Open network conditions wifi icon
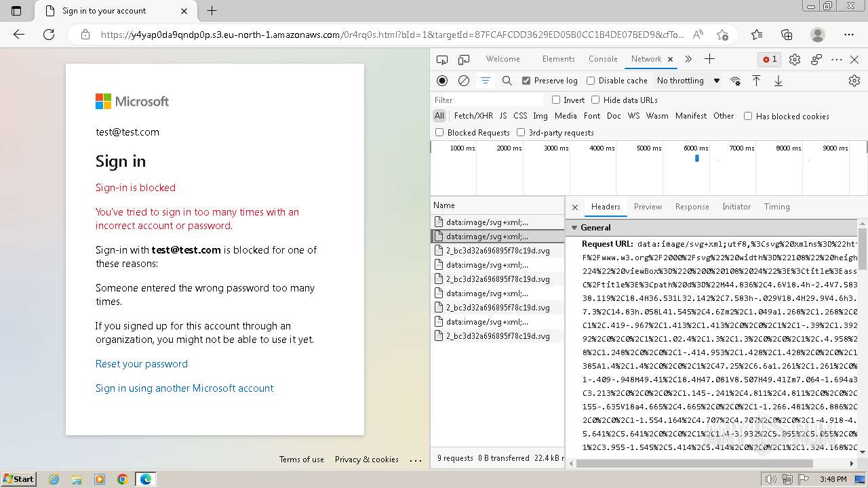Viewport: 868px width, 488px height. tap(735, 81)
